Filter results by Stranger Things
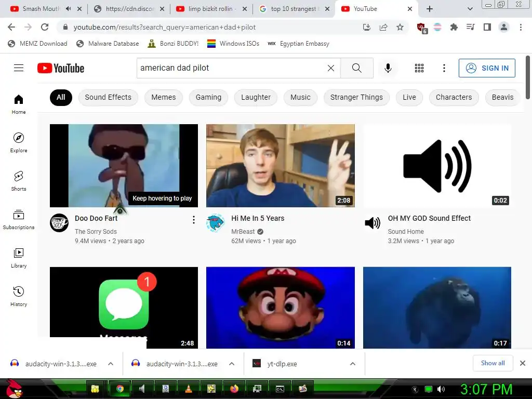532x399 pixels. 356,97
